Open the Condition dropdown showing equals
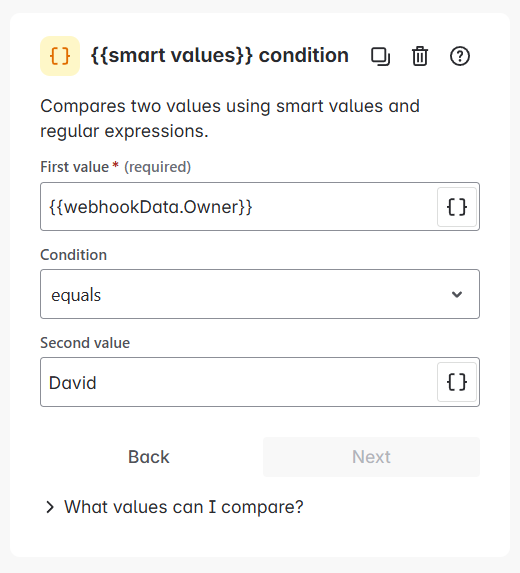The height and width of the screenshot is (573, 520). click(260, 294)
